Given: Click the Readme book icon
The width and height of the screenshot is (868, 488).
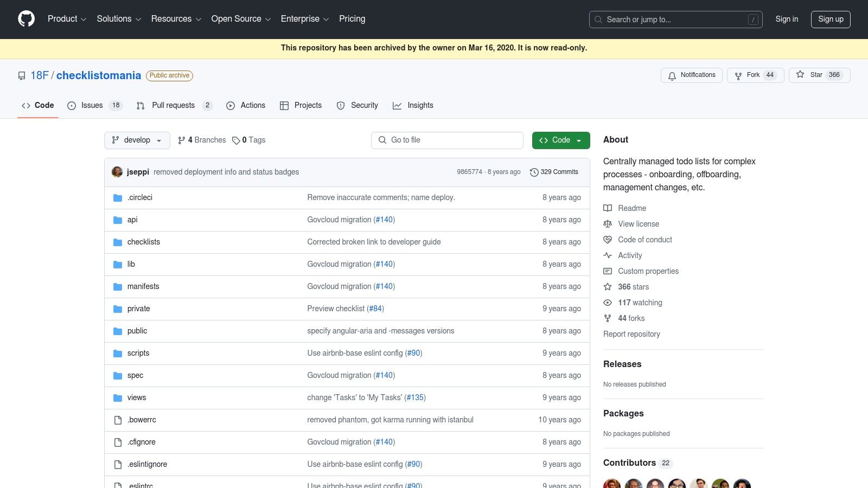Looking at the screenshot, I should (608, 208).
